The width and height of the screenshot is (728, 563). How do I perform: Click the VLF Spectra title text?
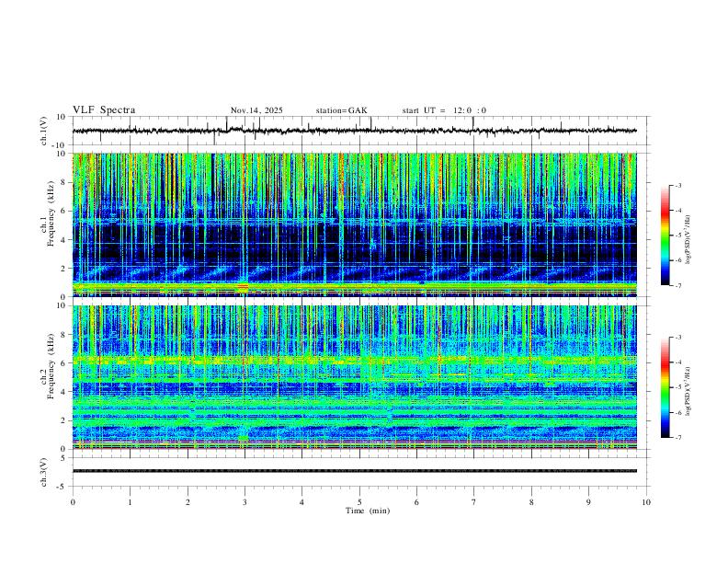point(104,110)
